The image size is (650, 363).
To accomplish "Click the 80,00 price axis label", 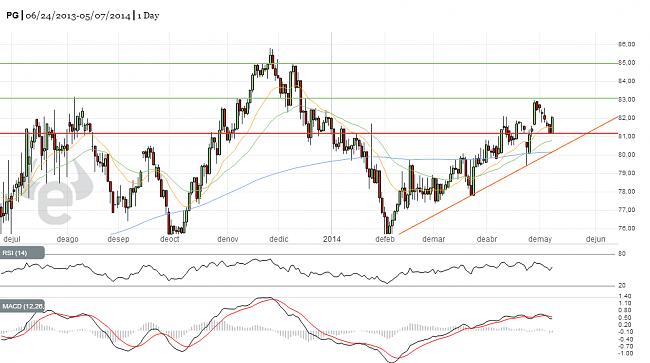I will tap(626, 155).
